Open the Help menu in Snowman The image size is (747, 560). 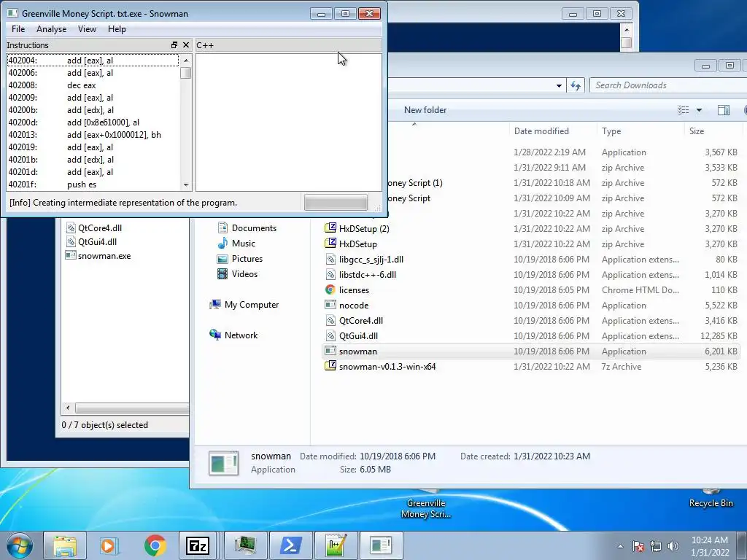click(x=117, y=29)
